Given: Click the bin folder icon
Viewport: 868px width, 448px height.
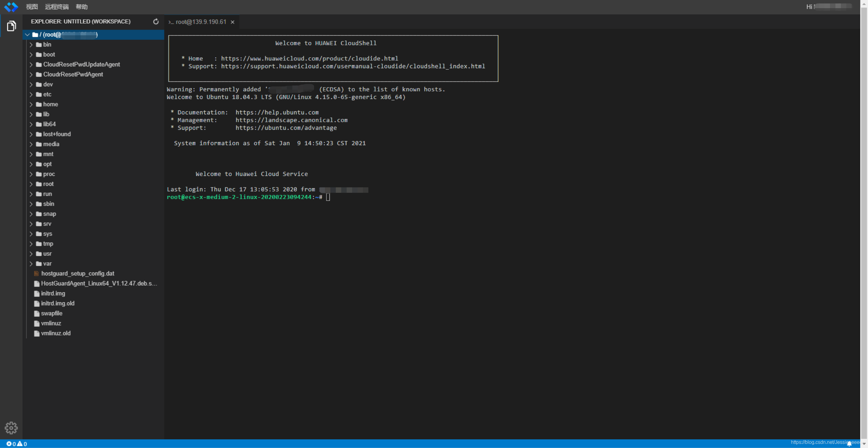Looking at the screenshot, I should click(39, 44).
